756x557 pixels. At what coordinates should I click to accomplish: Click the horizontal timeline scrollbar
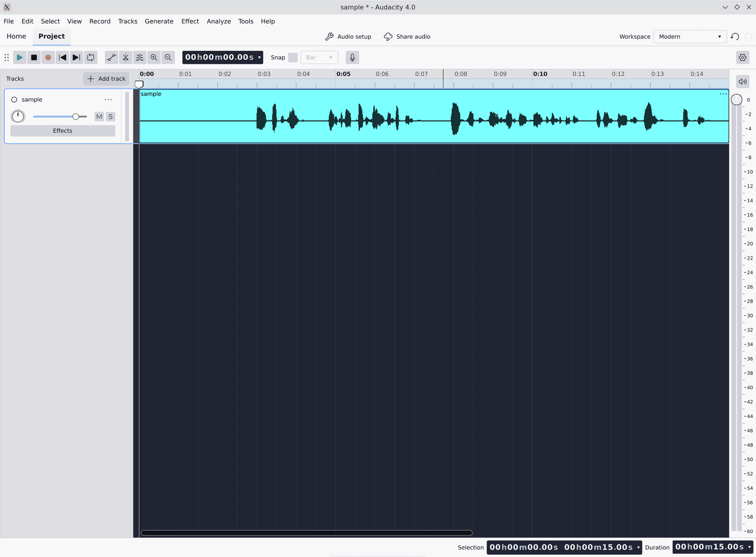click(x=307, y=533)
